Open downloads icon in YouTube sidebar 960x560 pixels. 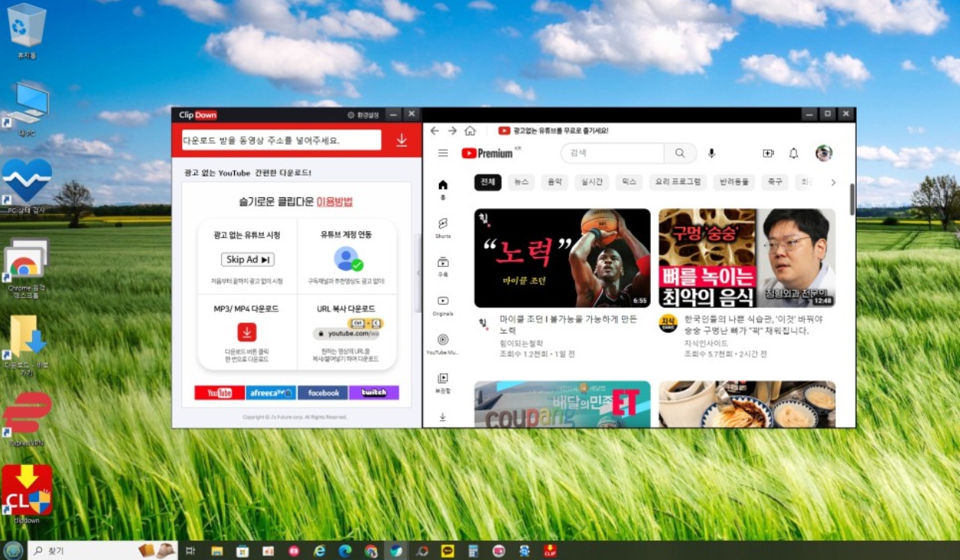point(443,418)
